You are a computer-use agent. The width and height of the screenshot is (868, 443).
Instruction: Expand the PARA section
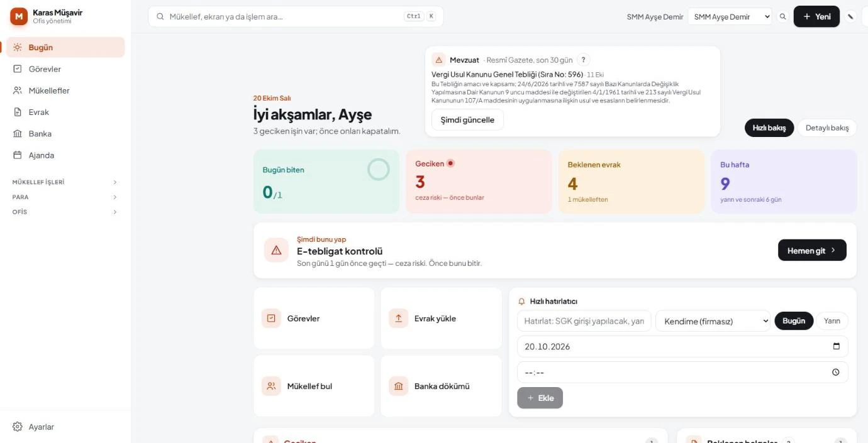[x=65, y=197]
